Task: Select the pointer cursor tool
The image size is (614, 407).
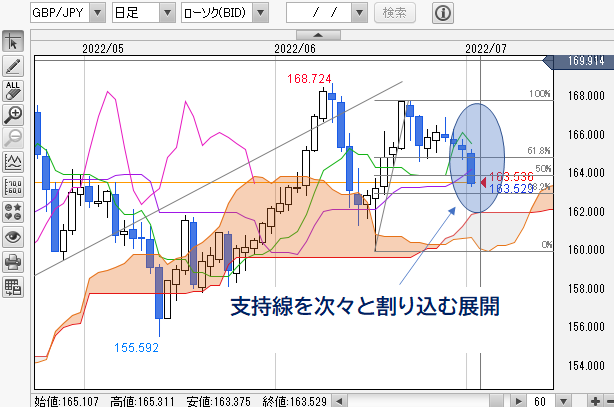Action: coord(13,42)
